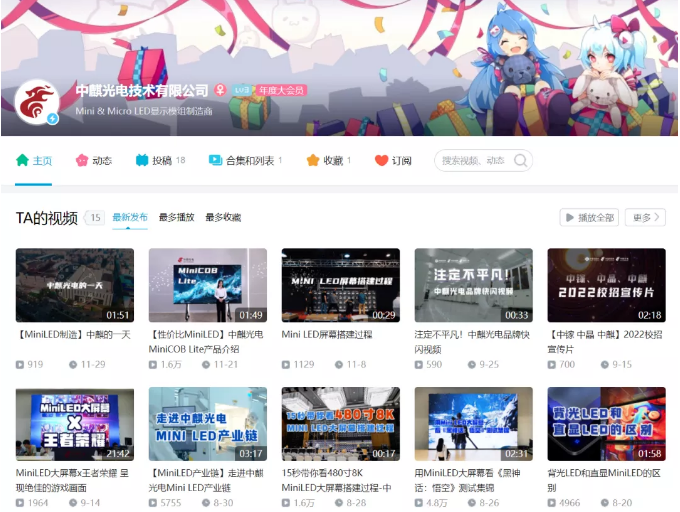Click the clock icon beside 11-29
This screenshot has width=680, height=512.
click(73, 365)
